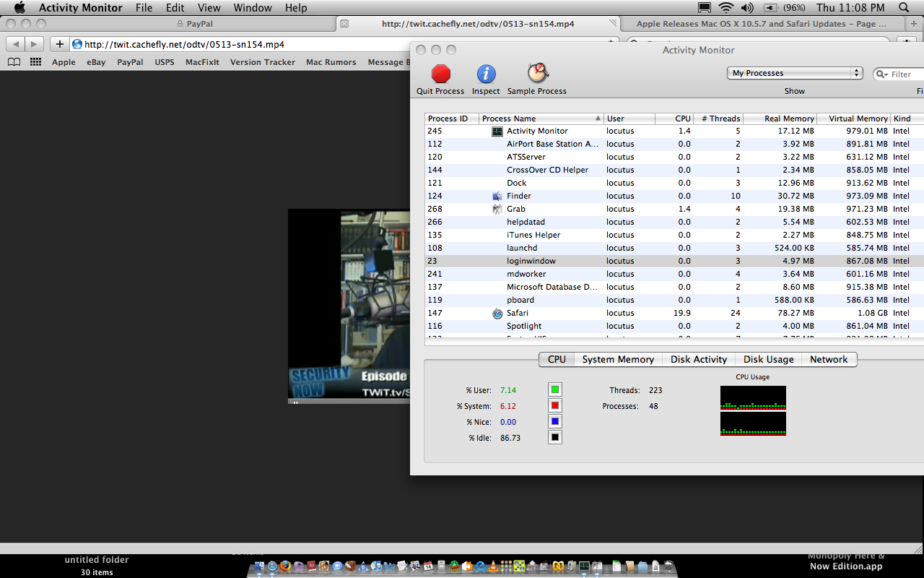Open the Version Tracker bookmark
The image size is (924, 578).
263,62
